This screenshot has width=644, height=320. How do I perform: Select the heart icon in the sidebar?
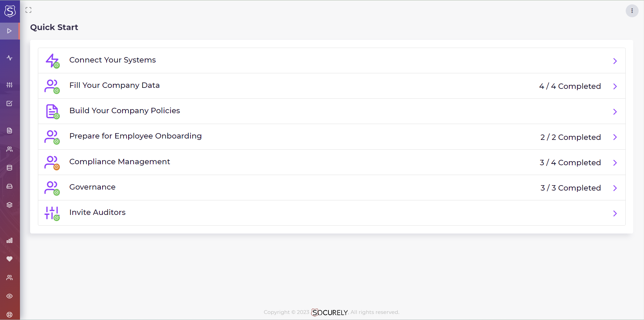pyautogui.click(x=10, y=259)
